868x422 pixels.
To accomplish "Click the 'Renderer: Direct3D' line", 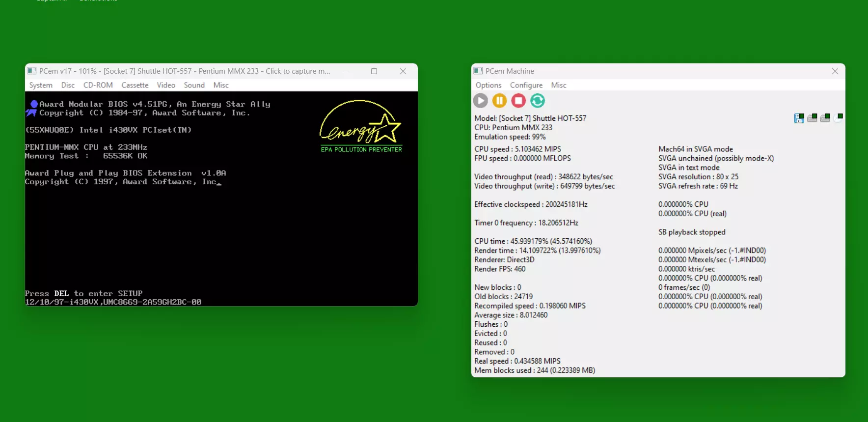I will [x=504, y=259].
